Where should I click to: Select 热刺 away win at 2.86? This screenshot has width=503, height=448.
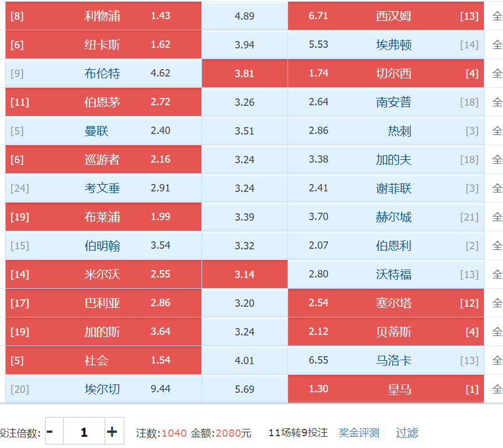pos(386,131)
